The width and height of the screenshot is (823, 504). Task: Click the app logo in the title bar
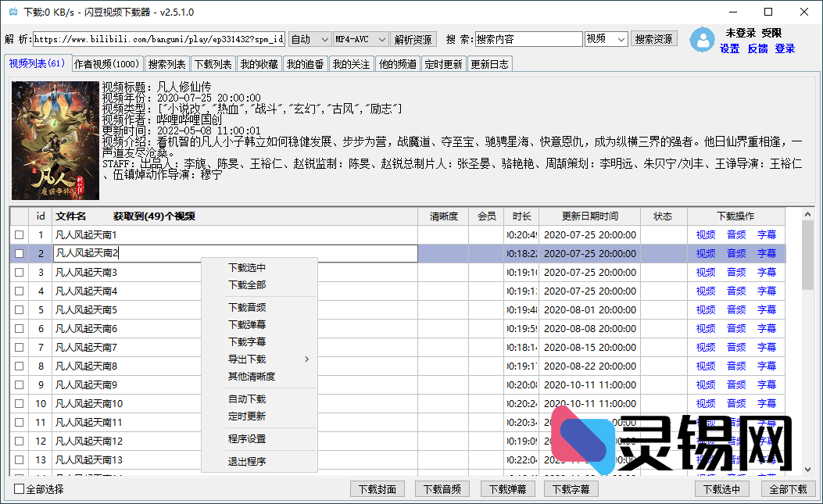12,12
